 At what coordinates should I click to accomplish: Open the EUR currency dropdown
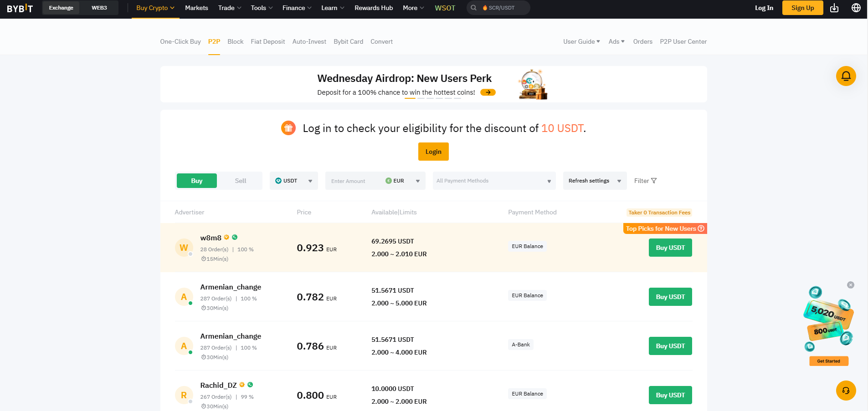(x=403, y=181)
